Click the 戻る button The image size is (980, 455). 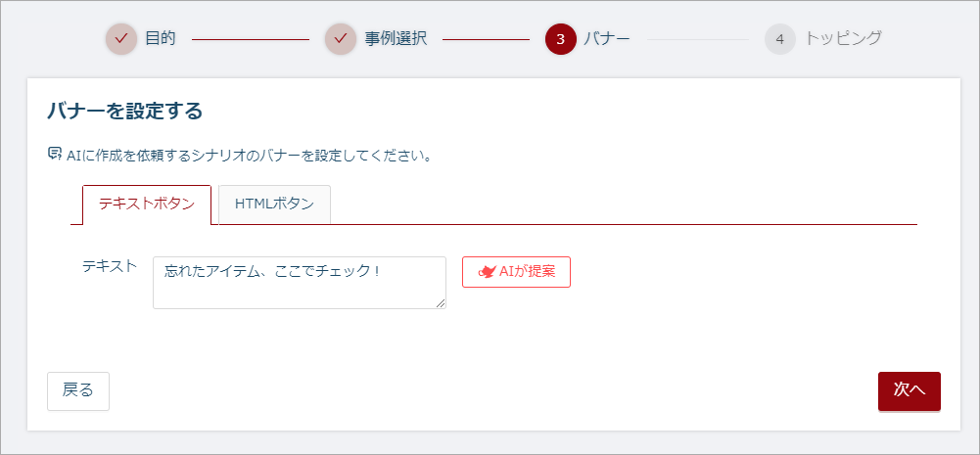coord(78,390)
